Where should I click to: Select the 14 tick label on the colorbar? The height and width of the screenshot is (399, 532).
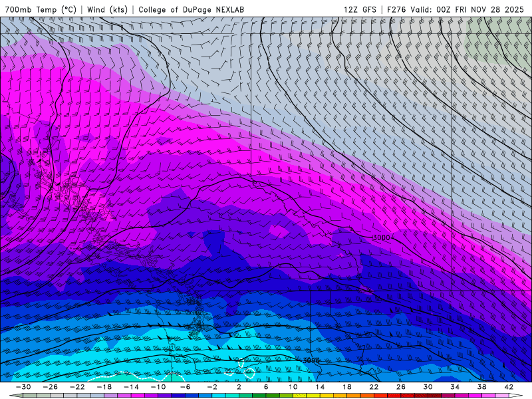click(320, 387)
